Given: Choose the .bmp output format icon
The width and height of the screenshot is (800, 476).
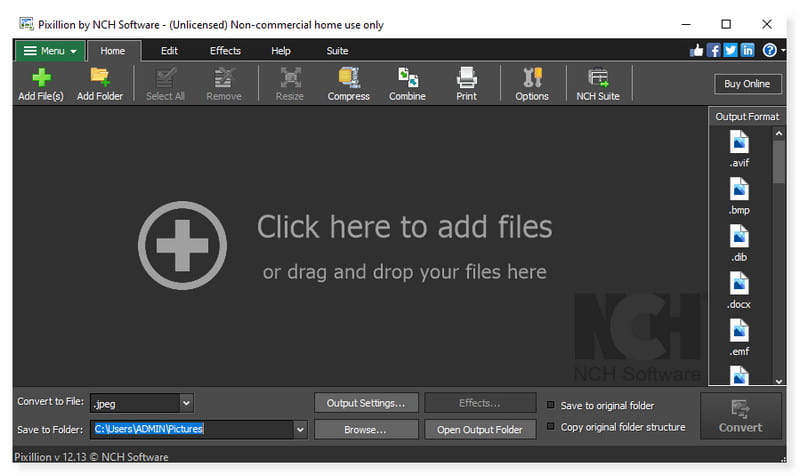Looking at the screenshot, I should pos(739,194).
